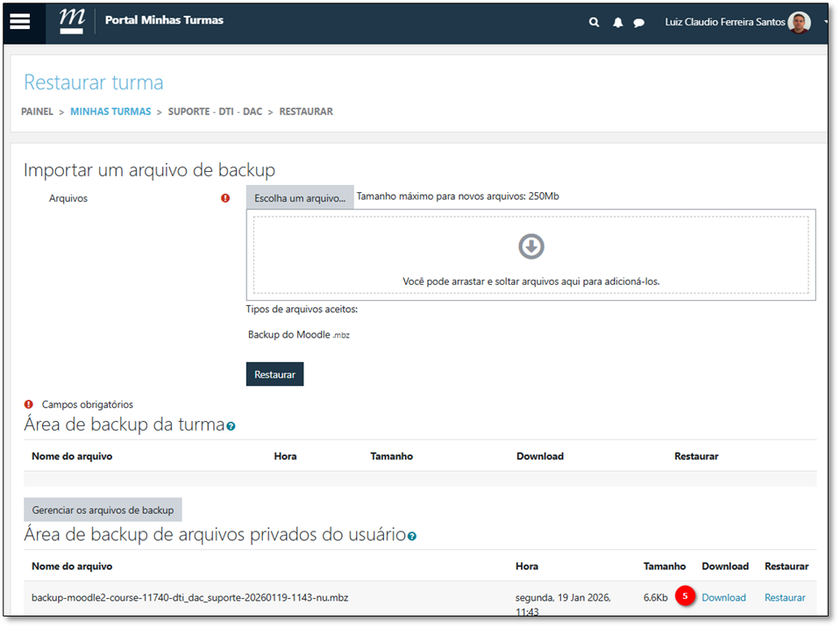The image size is (840, 627).
Task: Click the dark Restaurar submit button
Action: [x=274, y=374]
